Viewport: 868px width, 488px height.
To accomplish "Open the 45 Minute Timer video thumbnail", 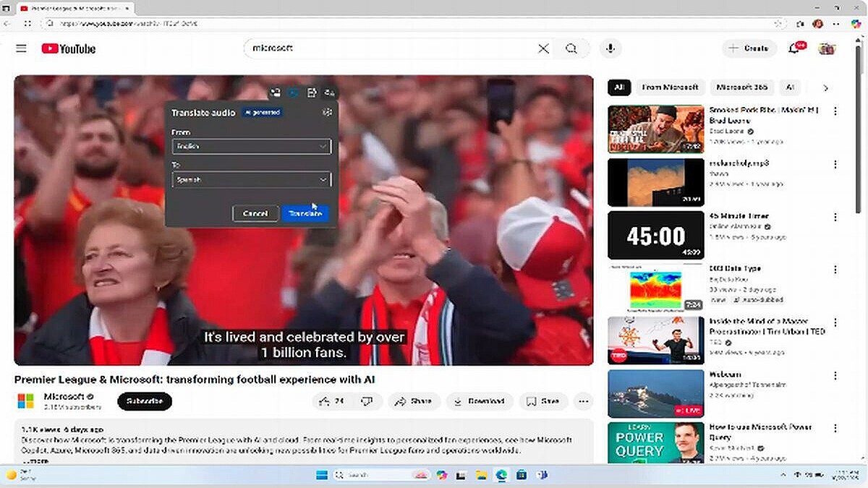I will [x=655, y=235].
